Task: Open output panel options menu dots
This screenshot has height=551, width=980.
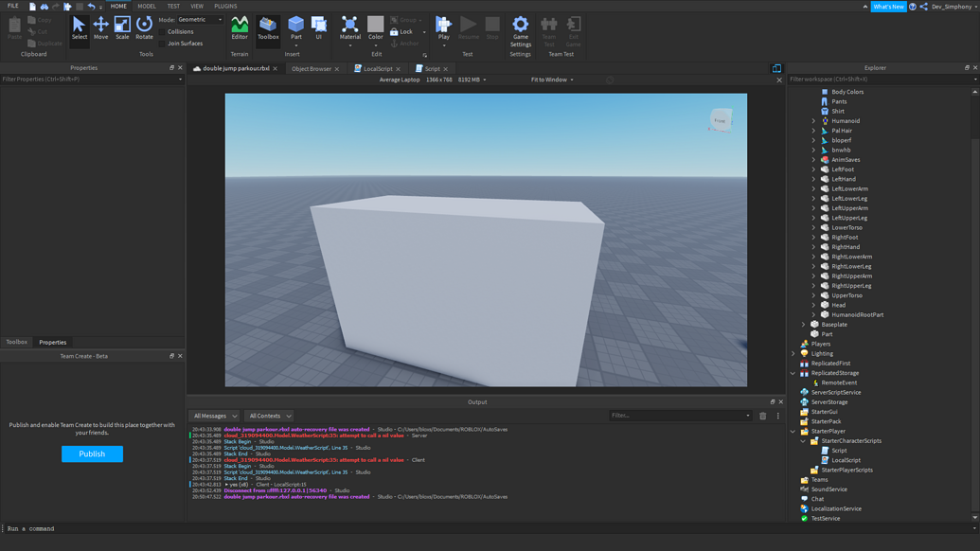Action: pos(778,416)
